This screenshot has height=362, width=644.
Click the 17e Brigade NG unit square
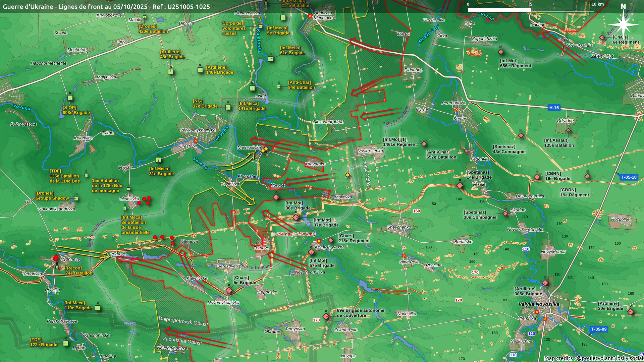pyautogui.click(x=228, y=107)
